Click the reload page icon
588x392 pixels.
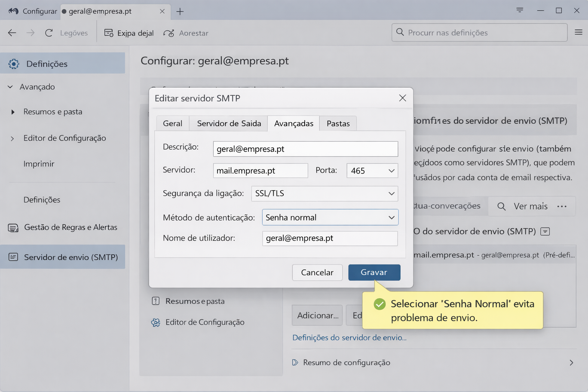[49, 33]
